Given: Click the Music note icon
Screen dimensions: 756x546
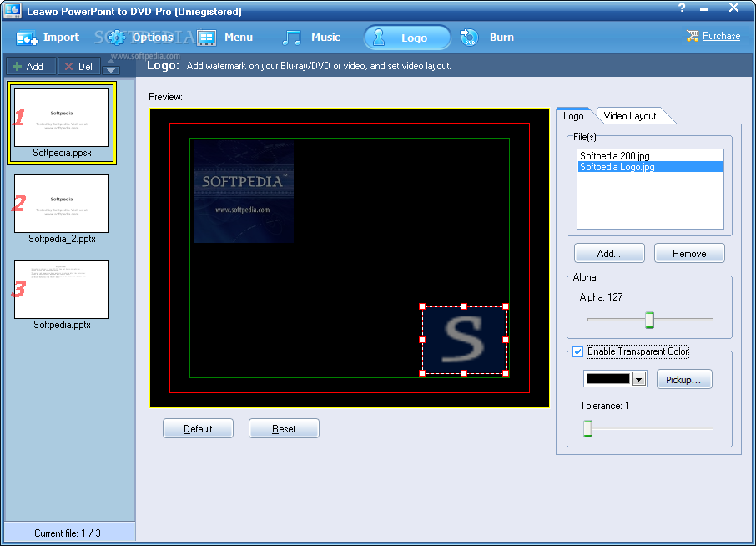Looking at the screenshot, I should pos(292,38).
